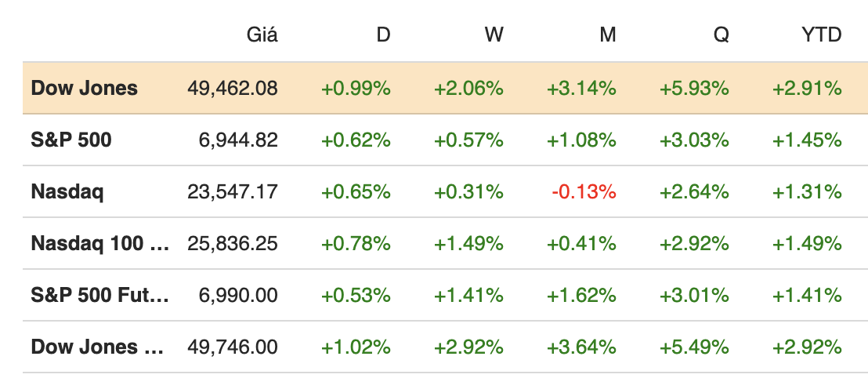
Task: Click the S&P 500 price 6,944.82
Action: click(239, 140)
